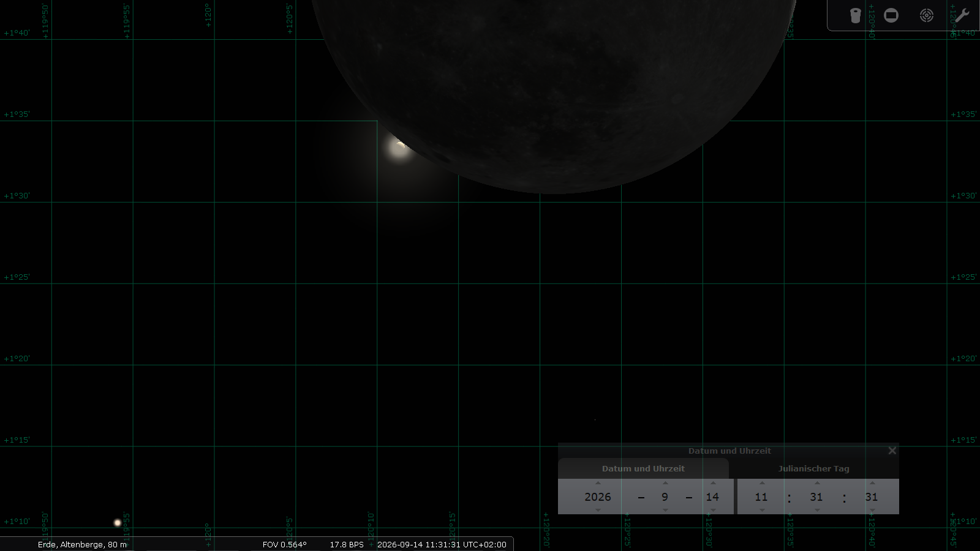Increase the minutes value with up arrow
The image size is (980, 551).
click(x=816, y=484)
